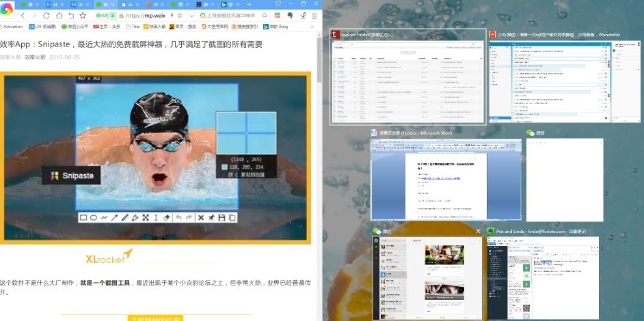Open the browser home page
The height and width of the screenshot is (321, 644).
coord(59,16)
